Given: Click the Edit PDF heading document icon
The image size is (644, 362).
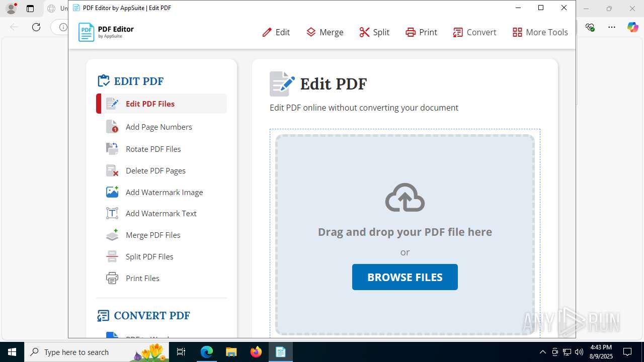Looking at the screenshot, I should (282, 83).
